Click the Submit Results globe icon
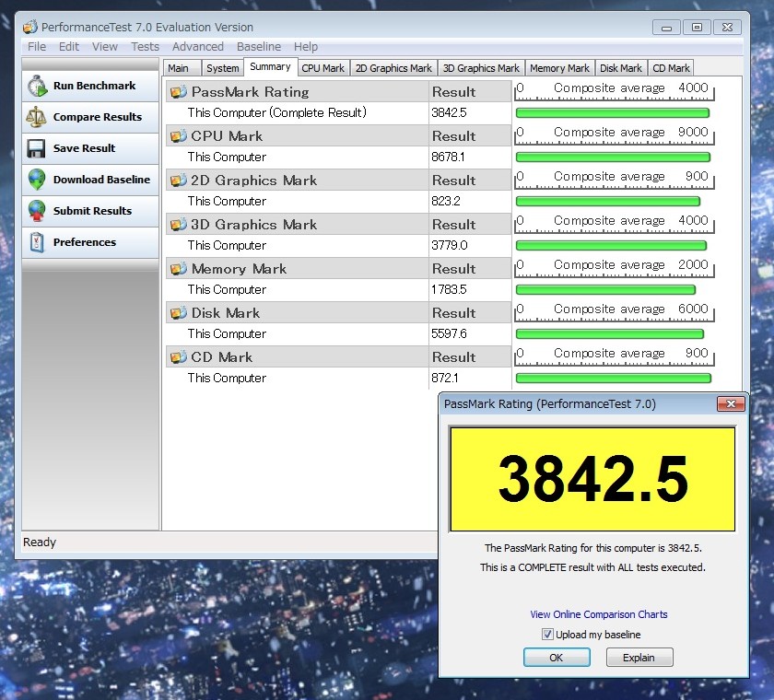 [37, 211]
